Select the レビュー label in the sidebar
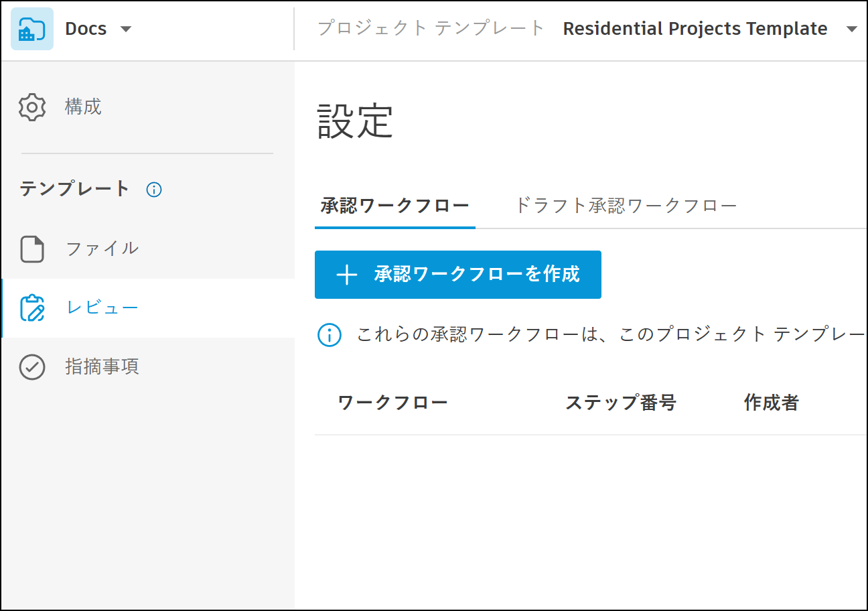 pyautogui.click(x=102, y=308)
